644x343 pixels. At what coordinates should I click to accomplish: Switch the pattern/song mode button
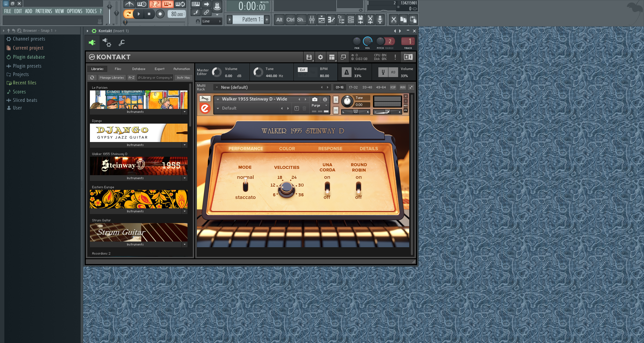(128, 14)
